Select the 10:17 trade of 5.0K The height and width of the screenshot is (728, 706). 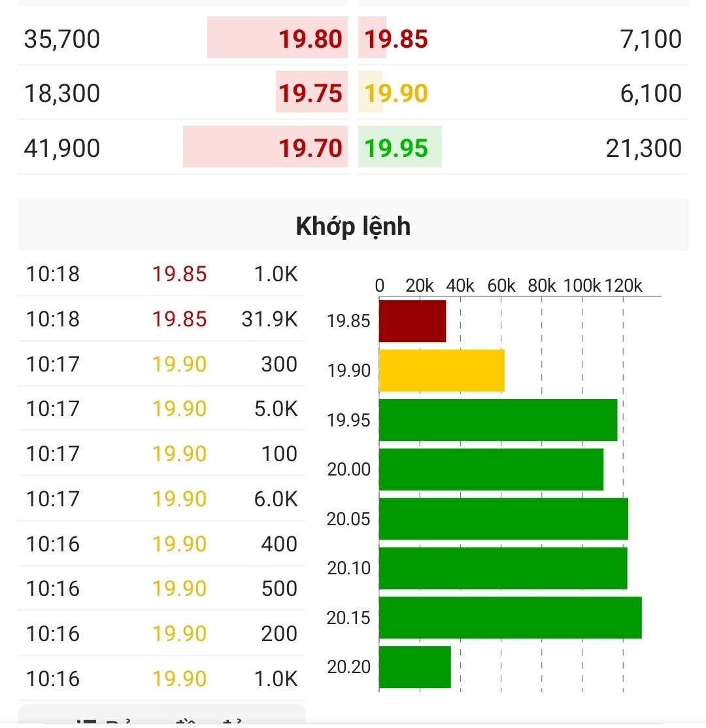(x=161, y=409)
